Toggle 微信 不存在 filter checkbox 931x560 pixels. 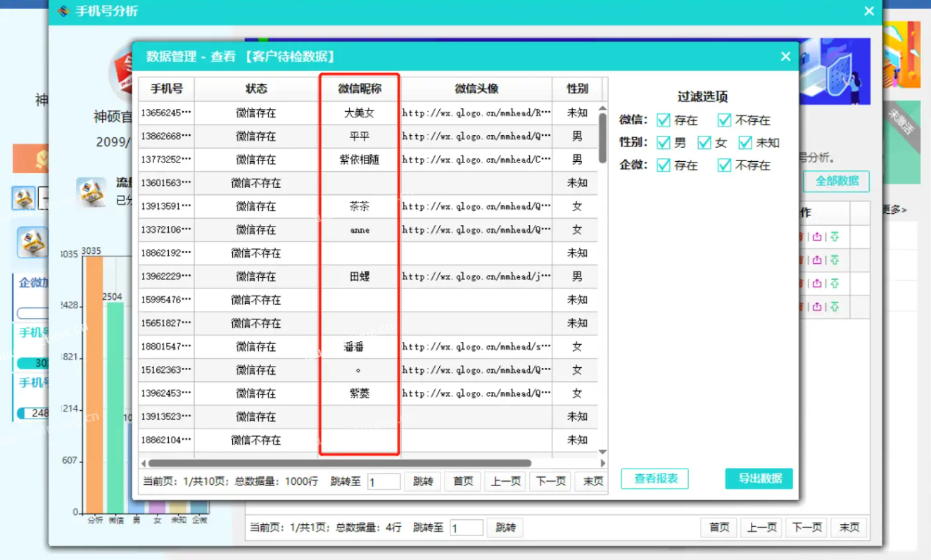click(x=724, y=120)
